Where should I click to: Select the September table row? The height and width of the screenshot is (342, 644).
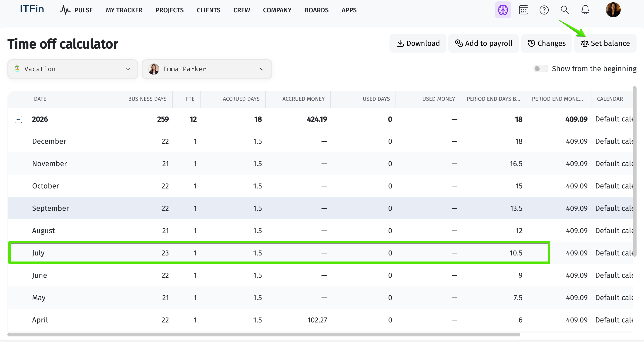click(321, 208)
